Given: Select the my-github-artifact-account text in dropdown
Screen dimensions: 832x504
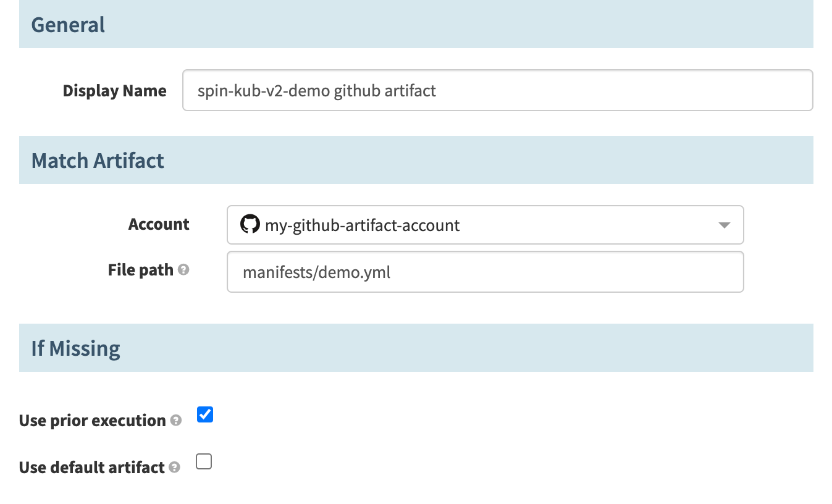Looking at the screenshot, I should click(362, 225).
